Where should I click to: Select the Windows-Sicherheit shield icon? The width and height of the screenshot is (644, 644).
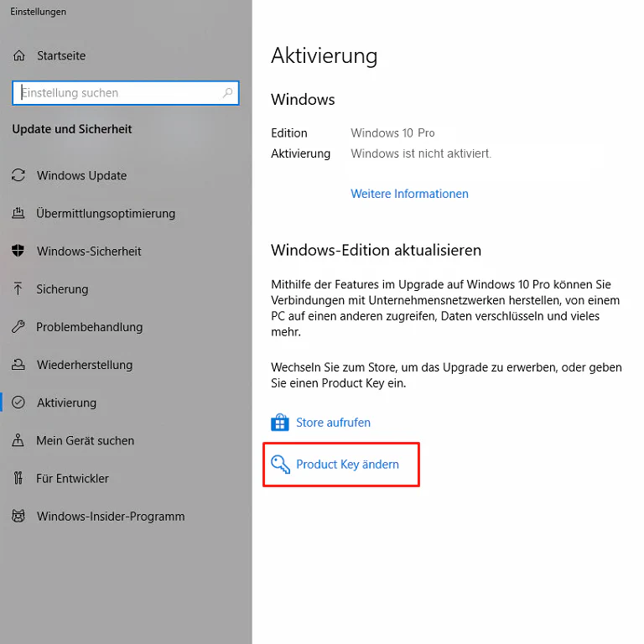(x=18, y=251)
